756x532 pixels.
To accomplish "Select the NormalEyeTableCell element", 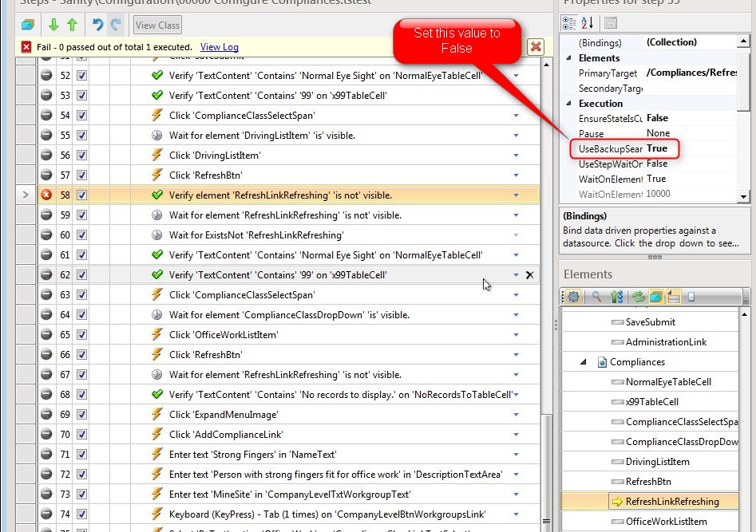I will pyautogui.click(x=668, y=381).
